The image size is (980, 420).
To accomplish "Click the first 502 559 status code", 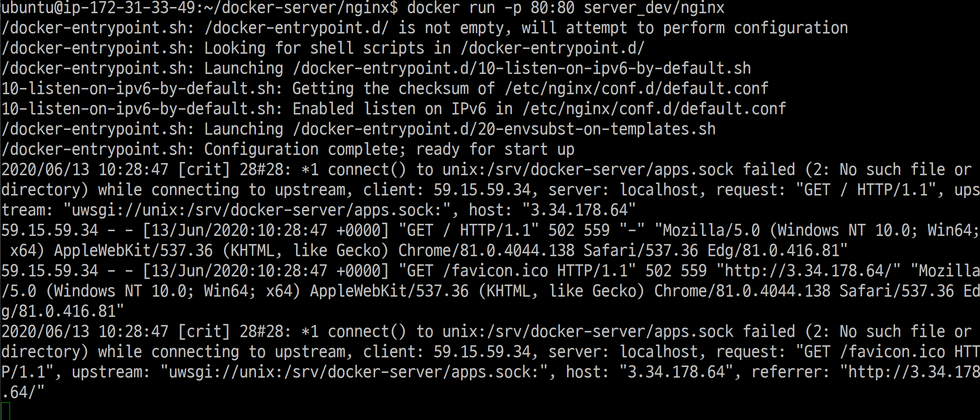I will (579, 231).
